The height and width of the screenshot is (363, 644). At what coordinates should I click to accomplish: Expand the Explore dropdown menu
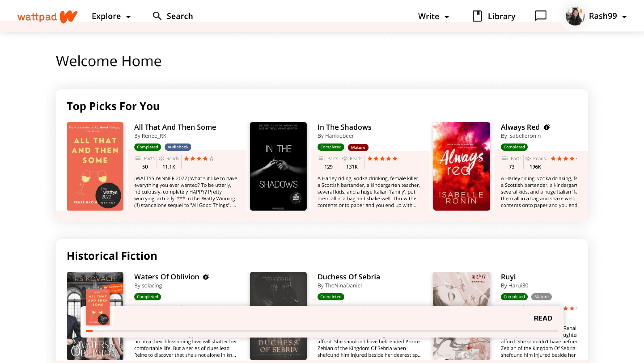click(111, 16)
